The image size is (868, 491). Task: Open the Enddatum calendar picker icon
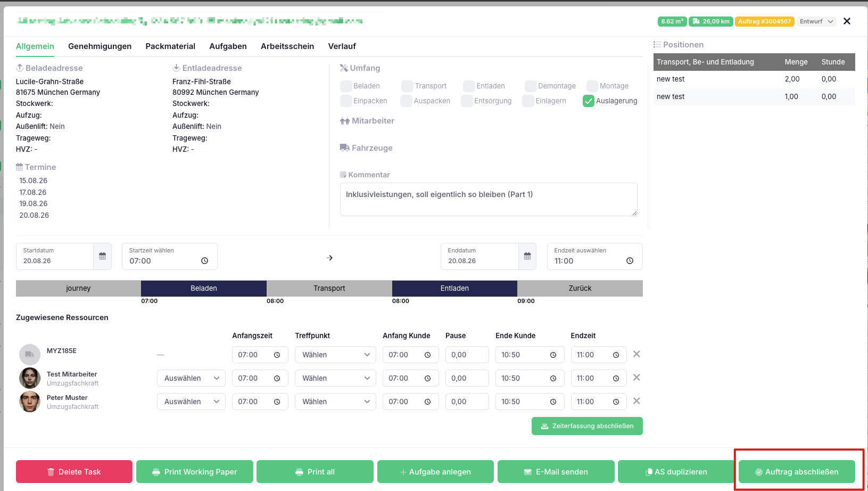[x=527, y=256]
